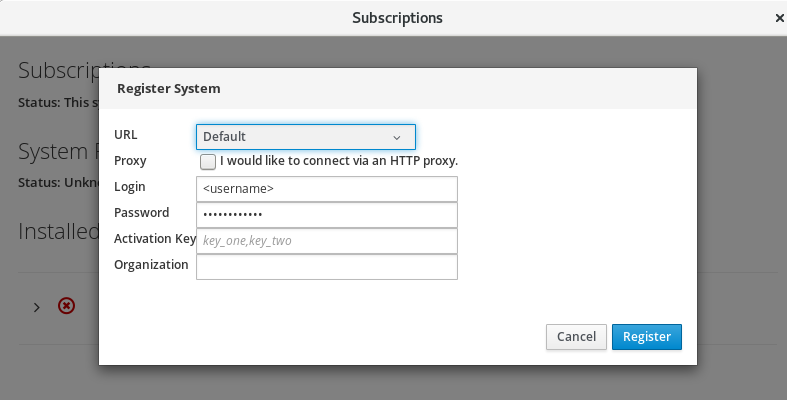Screen dimensions: 787x400
Task: Expand the installed product row chevron
Action: point(37,307)
